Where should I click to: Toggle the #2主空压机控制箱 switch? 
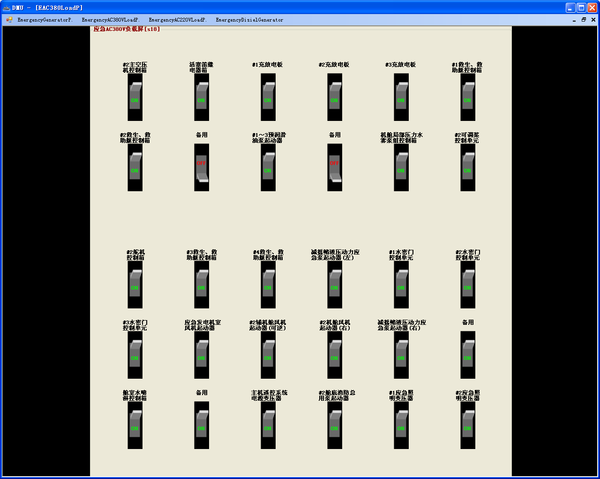[134, 98]
